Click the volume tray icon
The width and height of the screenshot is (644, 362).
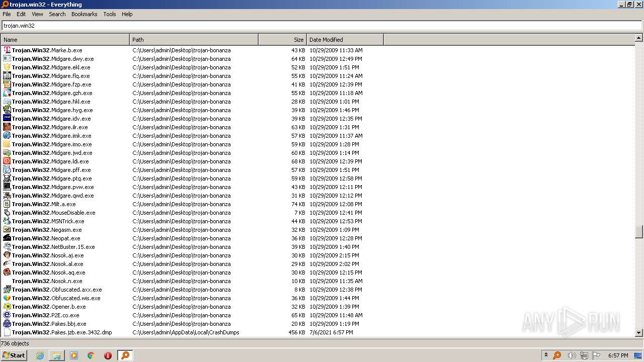coord(572,355)
